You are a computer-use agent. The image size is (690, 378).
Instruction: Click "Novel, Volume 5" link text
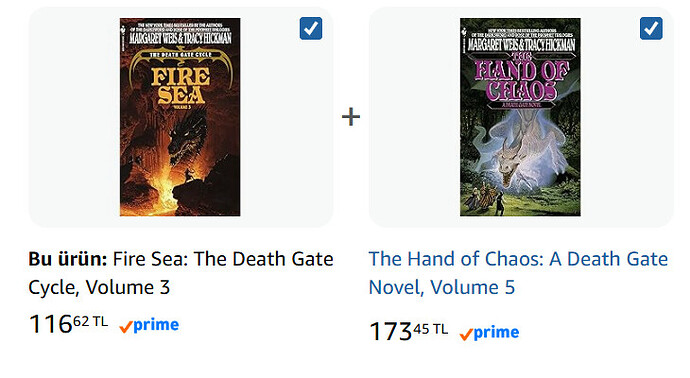442,287
